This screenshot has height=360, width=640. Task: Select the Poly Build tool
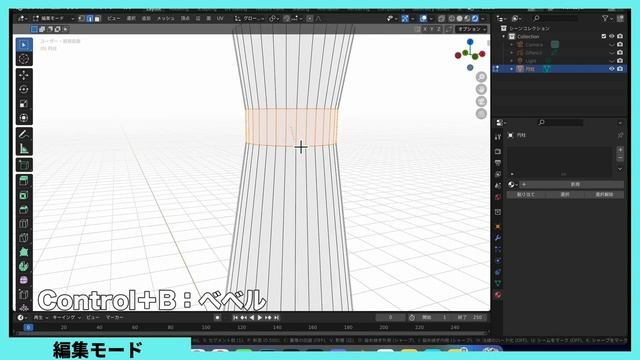[24, 252]
